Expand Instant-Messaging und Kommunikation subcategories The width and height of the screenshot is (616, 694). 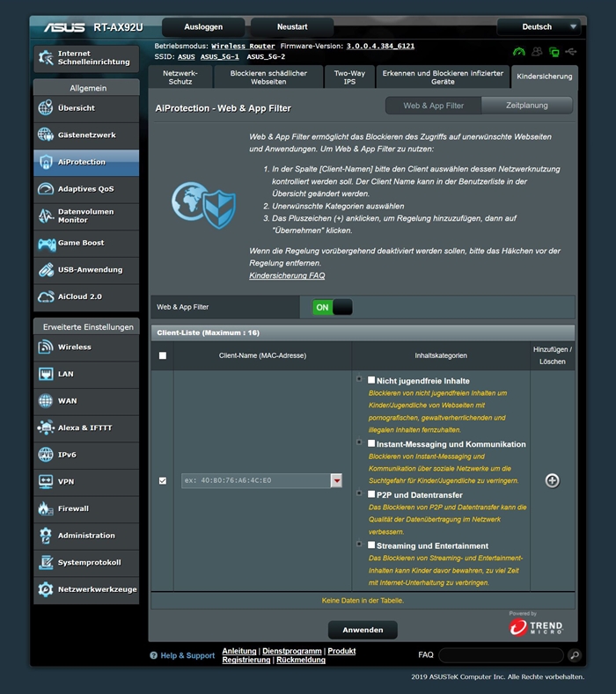[x=359, y=442]
